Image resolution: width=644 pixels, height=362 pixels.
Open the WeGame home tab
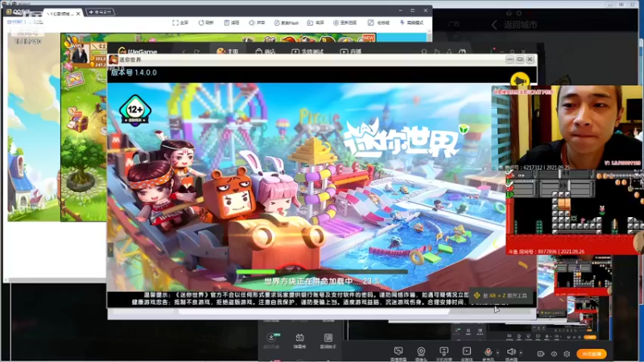(x=228, y=51)
